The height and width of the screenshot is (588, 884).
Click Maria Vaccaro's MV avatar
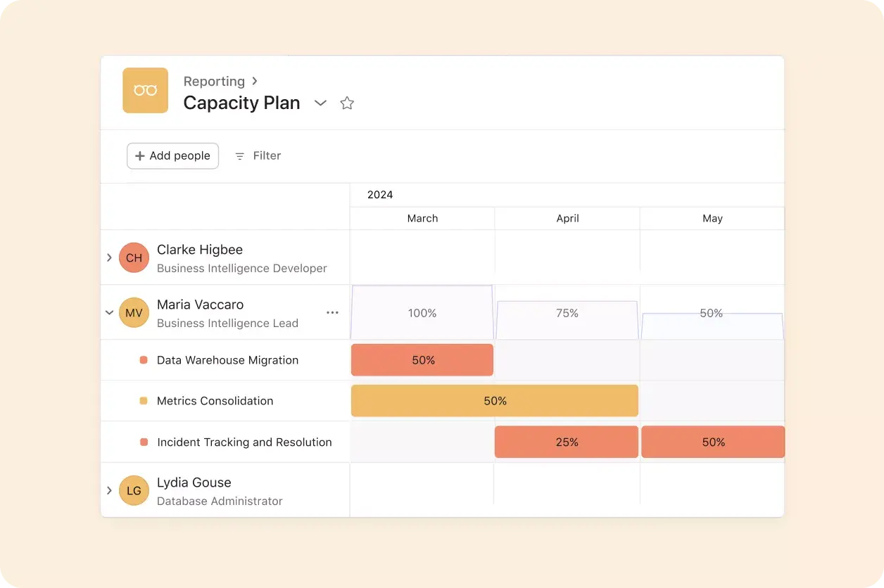pos(134,312)
